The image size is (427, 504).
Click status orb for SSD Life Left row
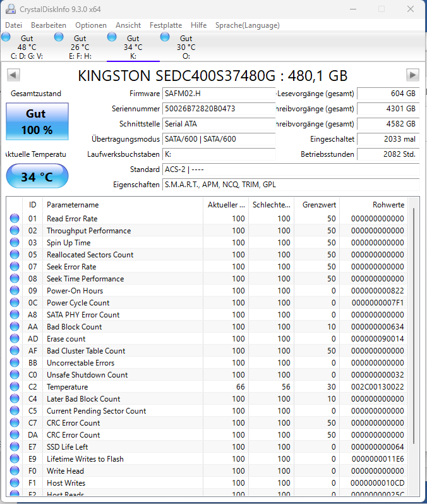15,446
